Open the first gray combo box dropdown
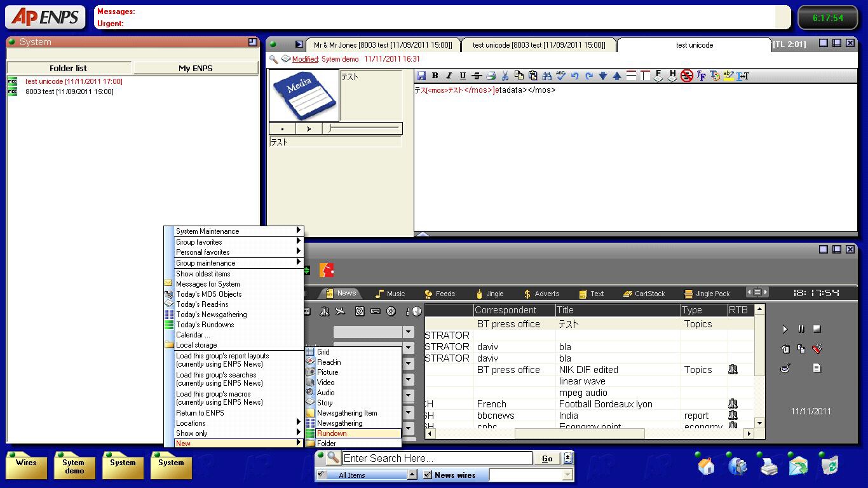This screenshot has height=488, width=868. point(408,332)
